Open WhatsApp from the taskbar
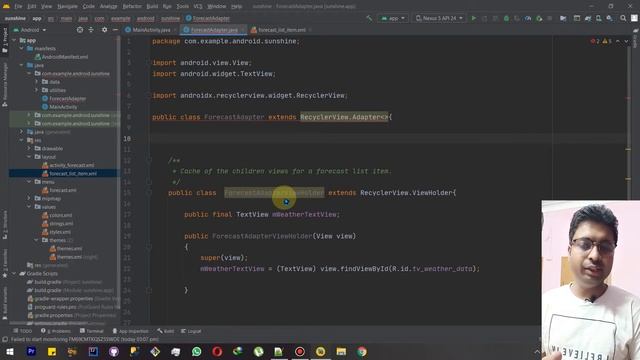This screenshot has width=640, height=360. (x=196, y=351)
